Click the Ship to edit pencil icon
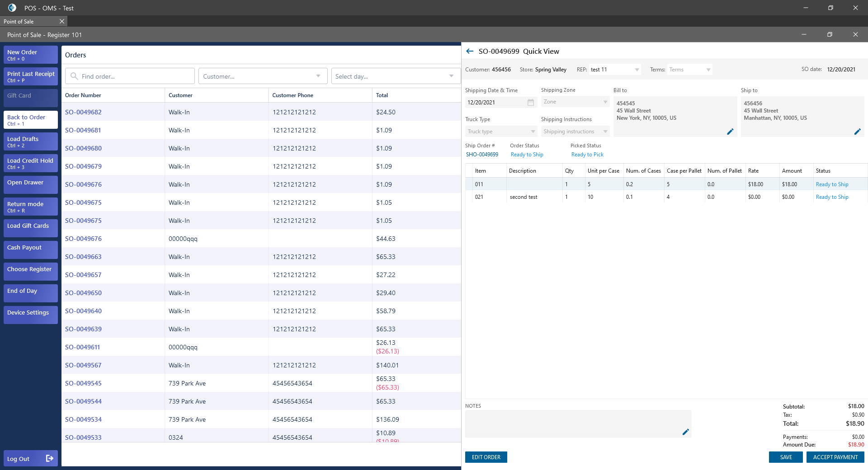This screenshot has width=868, height=470. [857, 132]
